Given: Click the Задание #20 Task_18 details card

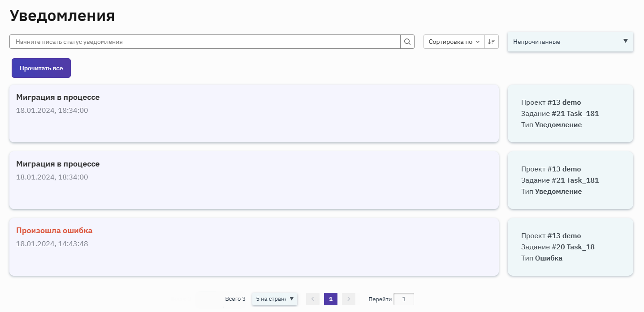Looking at the screenshot, I should click(x=570, y=247).
